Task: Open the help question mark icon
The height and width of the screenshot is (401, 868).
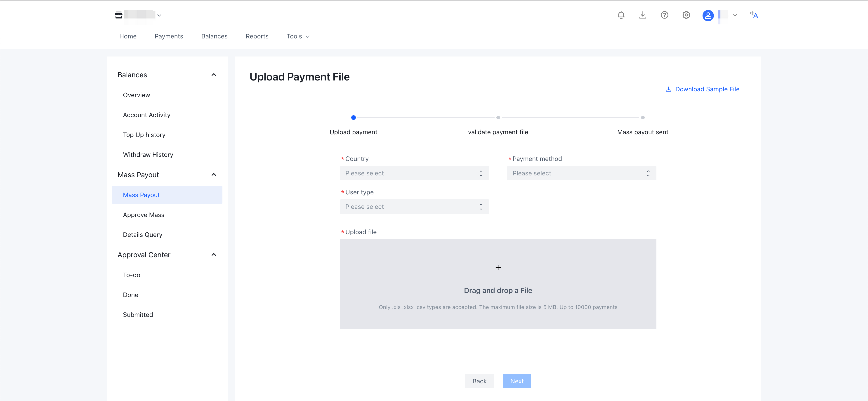Action: click(664, 15)
